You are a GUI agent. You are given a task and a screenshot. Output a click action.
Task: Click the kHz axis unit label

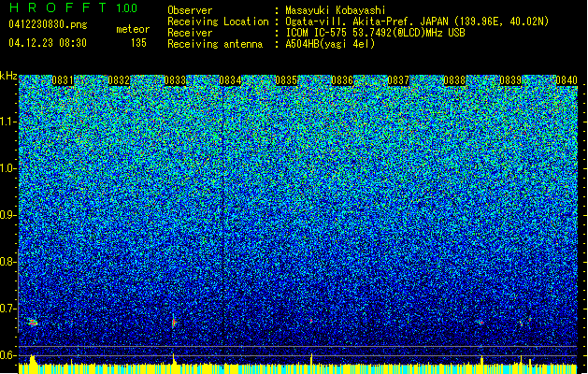point(8,76)
